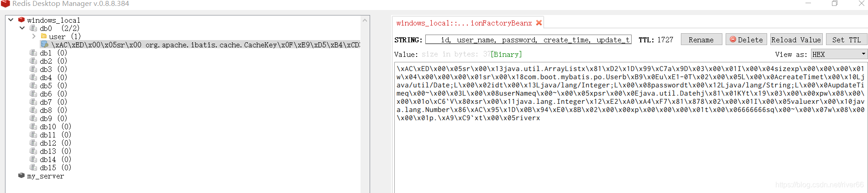The height and width of the screenshot is (193, 868).
Task: Select the windows_local connection label
Action: tap(53, 20)
